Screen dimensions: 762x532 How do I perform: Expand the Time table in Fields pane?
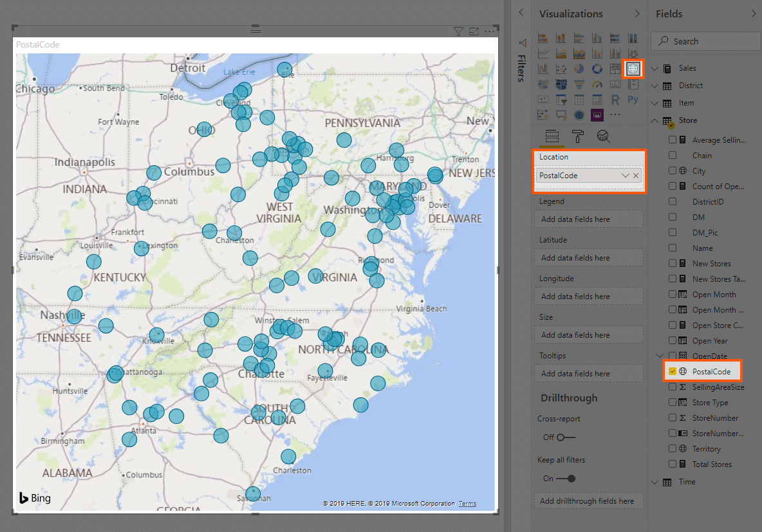coord(654,482)
